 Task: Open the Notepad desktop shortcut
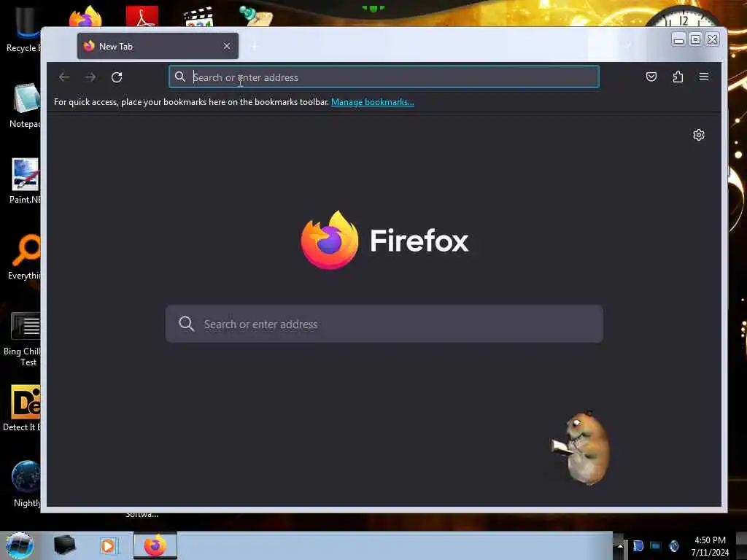tap(24, 105)
